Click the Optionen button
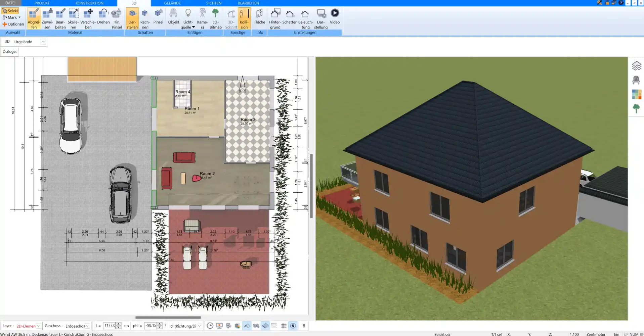 (x=13, y=24)
